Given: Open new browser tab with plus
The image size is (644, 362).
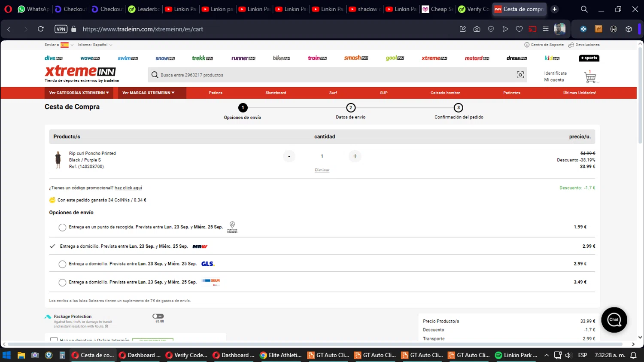Looking at the screenshot, I should point(555,9).
